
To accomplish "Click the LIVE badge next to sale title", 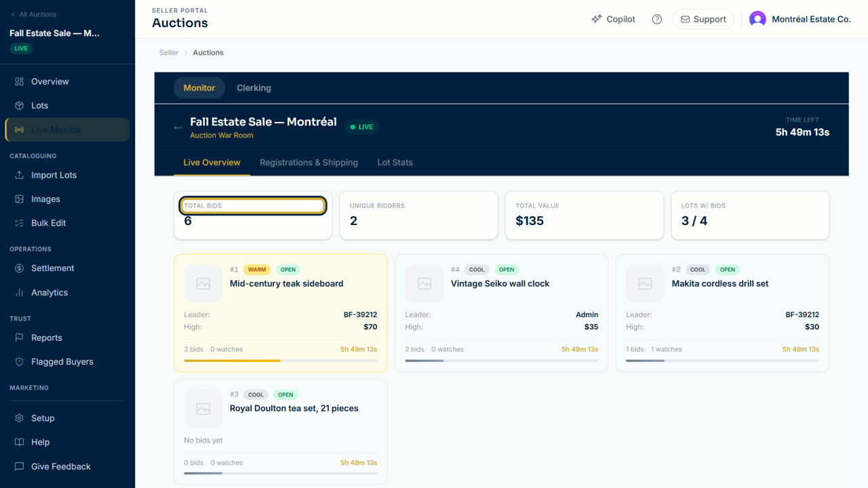I will [361, 127].
